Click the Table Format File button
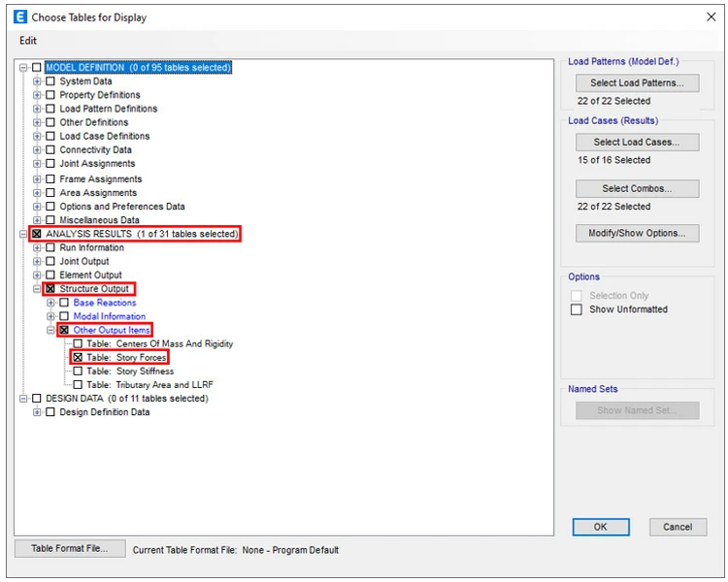 pyautogui.click(x=70, y=548)
